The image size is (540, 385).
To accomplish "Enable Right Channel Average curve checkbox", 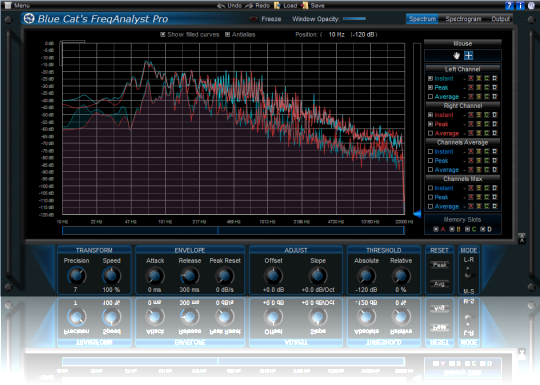I will click(430, 133).
